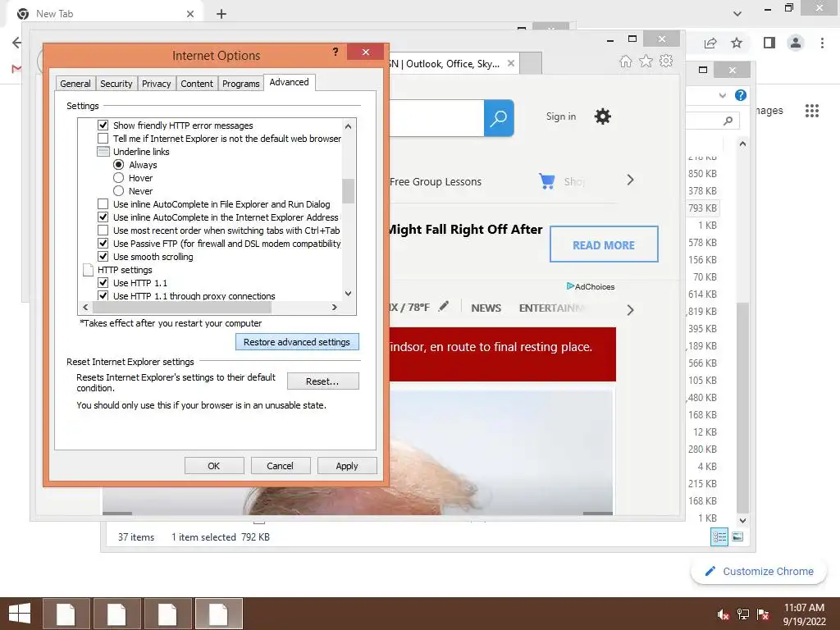
Task: Click chevron right of NEWS ENTERTAINMENT nav
Action: click(631, 310)
